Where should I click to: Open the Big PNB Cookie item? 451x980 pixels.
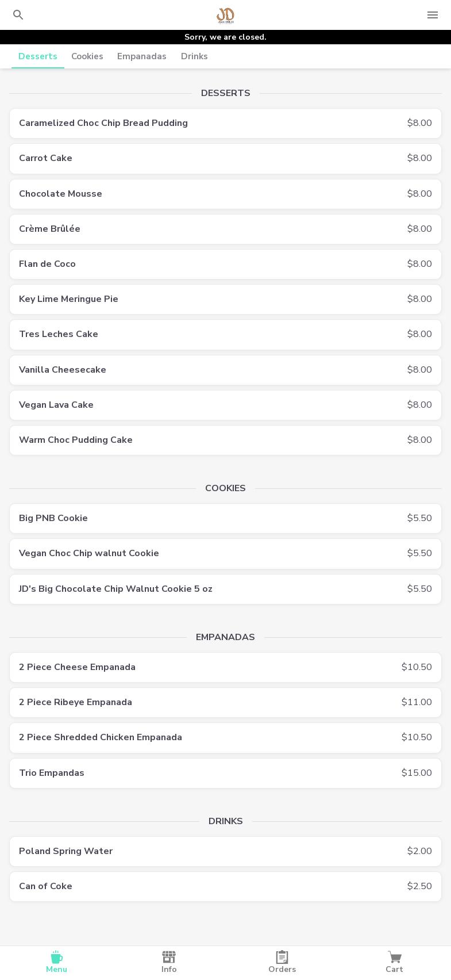[225, 518]
